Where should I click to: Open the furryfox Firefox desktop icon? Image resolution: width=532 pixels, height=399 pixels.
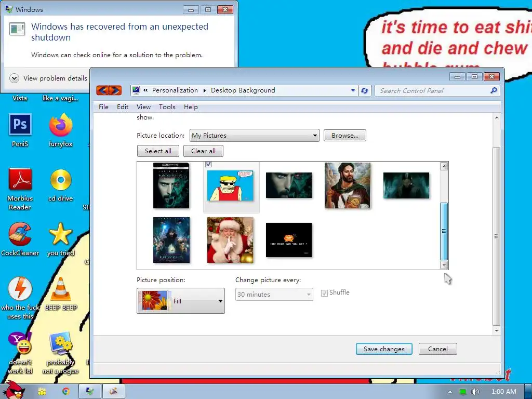[60, 130]
